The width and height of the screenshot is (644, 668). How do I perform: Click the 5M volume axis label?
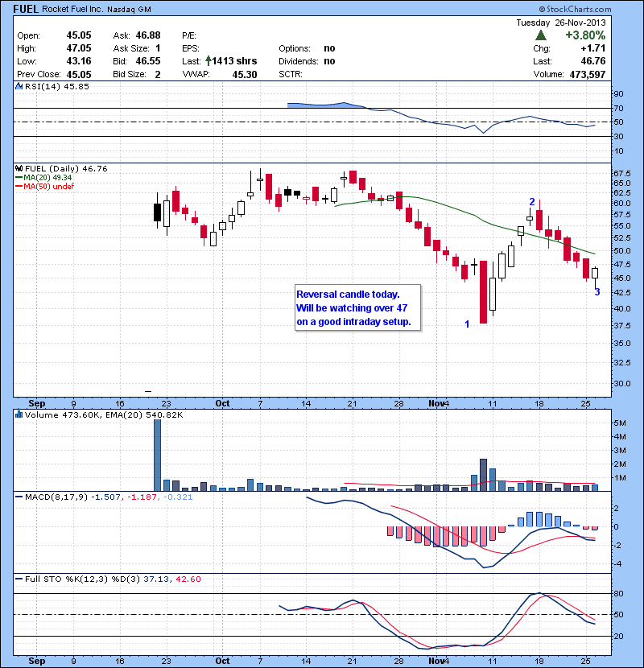pyautogui.click(x=620, y=423)
